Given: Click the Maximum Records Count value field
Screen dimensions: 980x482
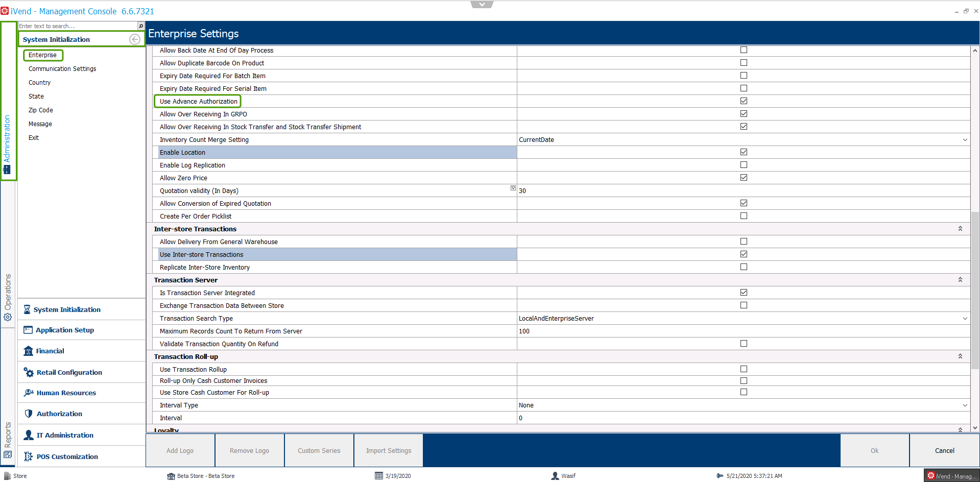Looking at the screenshot, I should pyautogui.click(x=744, y=331).
